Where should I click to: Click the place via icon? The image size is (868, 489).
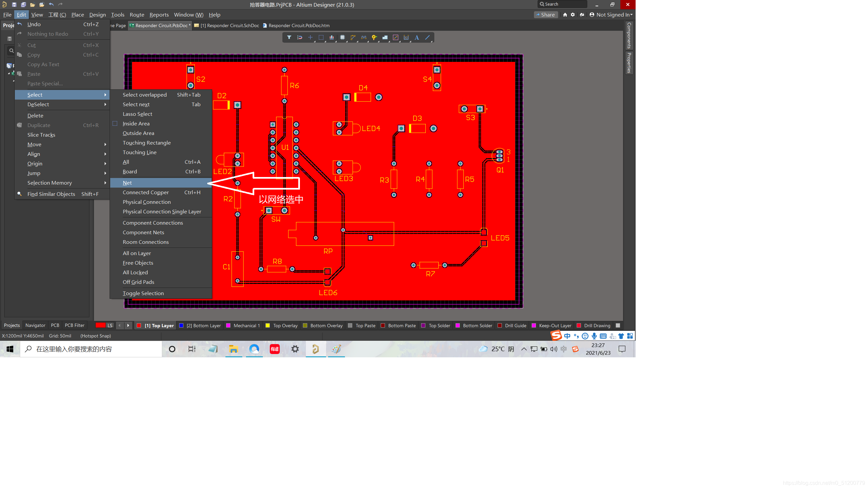tap(374, 37)
